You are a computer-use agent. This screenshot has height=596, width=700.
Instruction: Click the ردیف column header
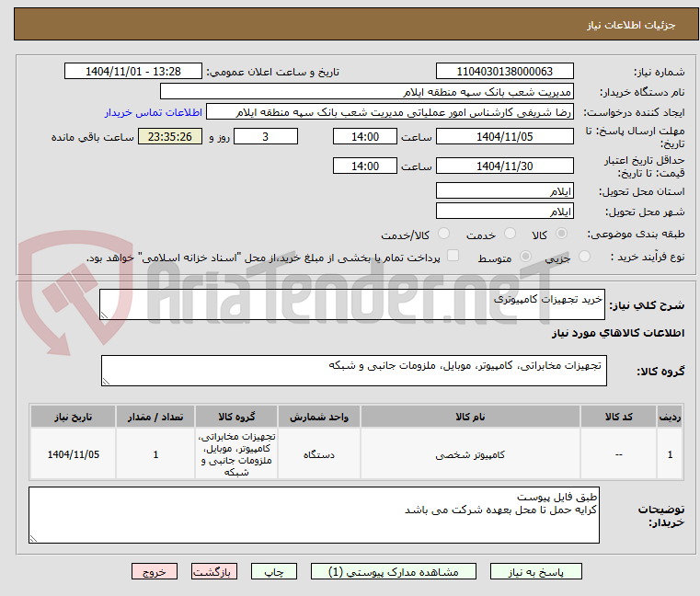[670, 417]
